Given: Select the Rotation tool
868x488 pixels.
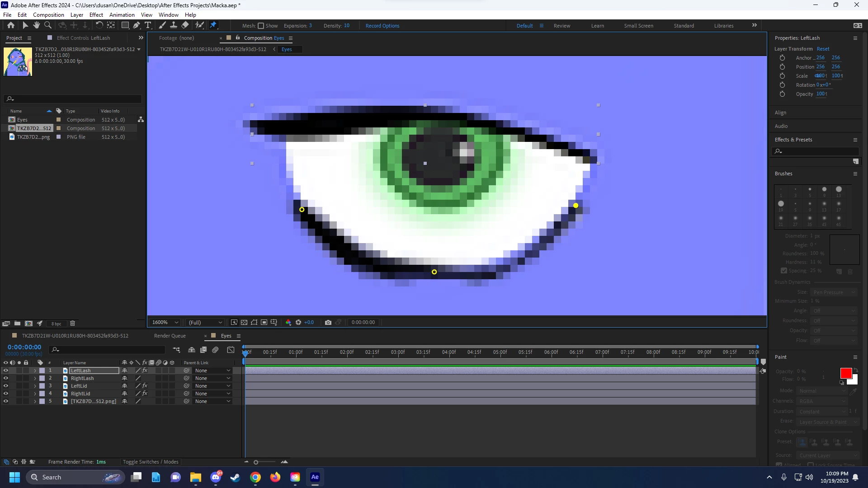Looking at the screenshot, I should (99, 25).
